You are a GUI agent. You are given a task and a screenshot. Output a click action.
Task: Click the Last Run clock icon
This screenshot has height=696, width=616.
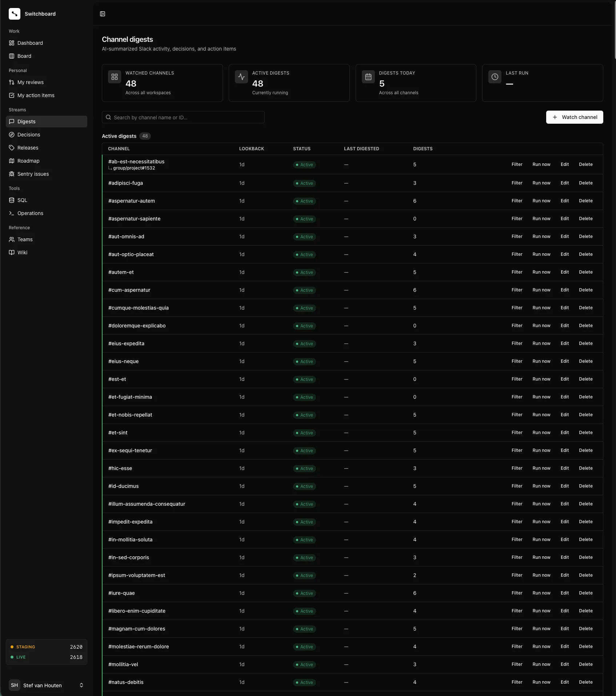point(495,77)
